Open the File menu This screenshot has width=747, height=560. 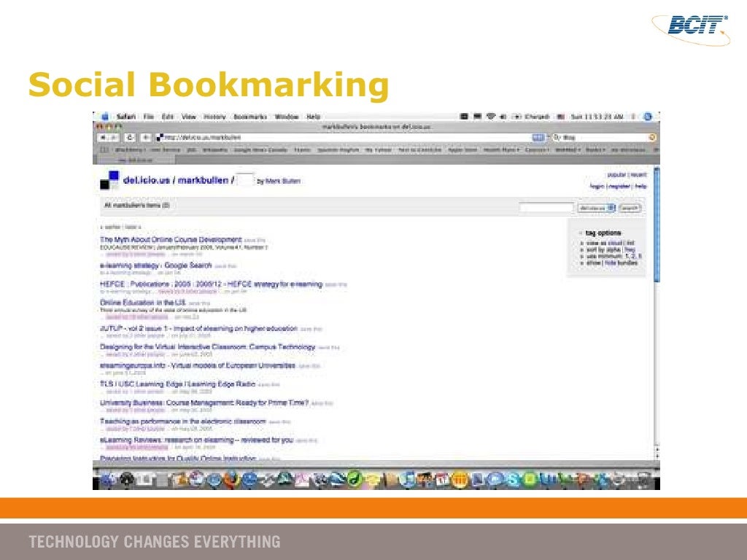pos(149,117)
